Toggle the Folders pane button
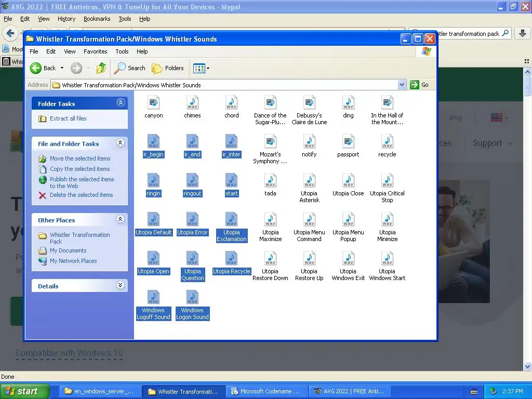This screenshot has width=532, height=399. 168,68
